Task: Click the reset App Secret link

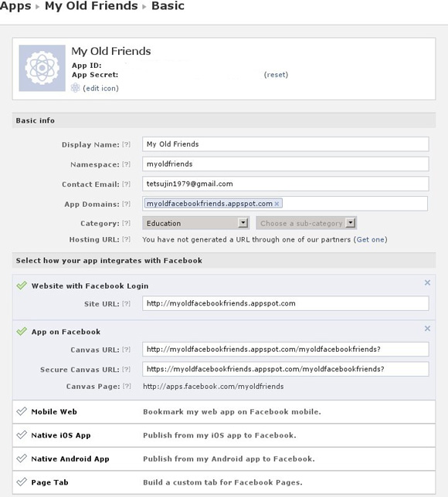Action: pos(276,75)
